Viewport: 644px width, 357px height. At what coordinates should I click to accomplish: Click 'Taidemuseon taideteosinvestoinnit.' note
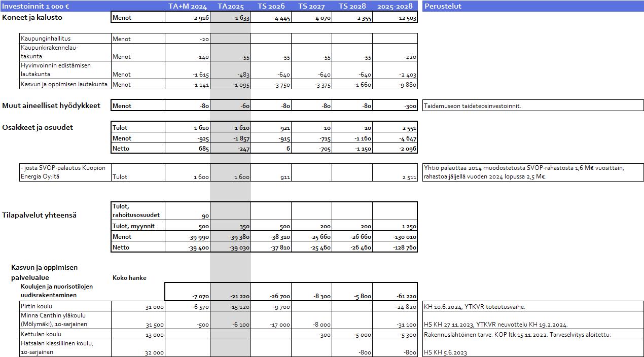pyautogui.click(x=533, y=105)
